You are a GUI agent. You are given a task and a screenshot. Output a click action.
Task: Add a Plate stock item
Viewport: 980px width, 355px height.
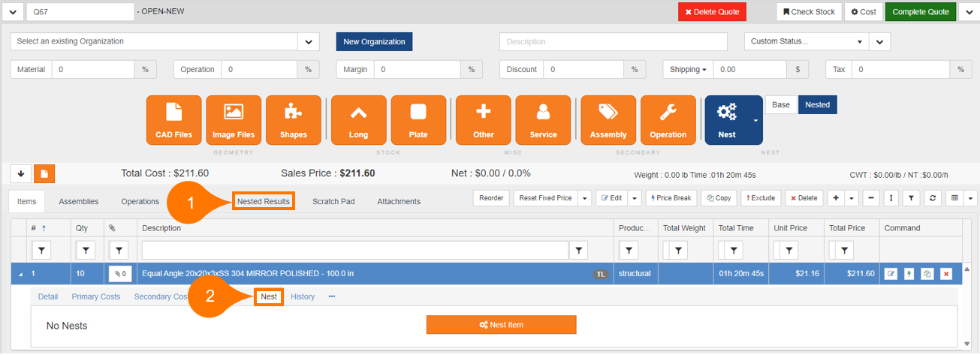418,120
